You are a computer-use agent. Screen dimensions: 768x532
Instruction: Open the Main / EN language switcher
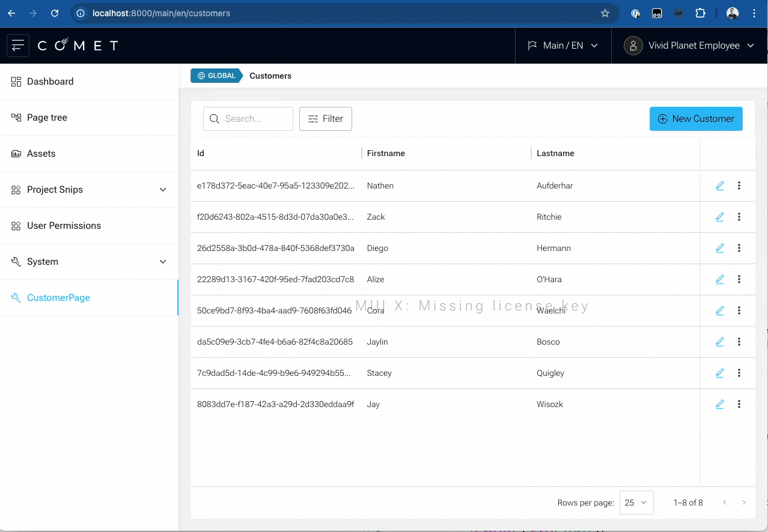click(562, 45)
